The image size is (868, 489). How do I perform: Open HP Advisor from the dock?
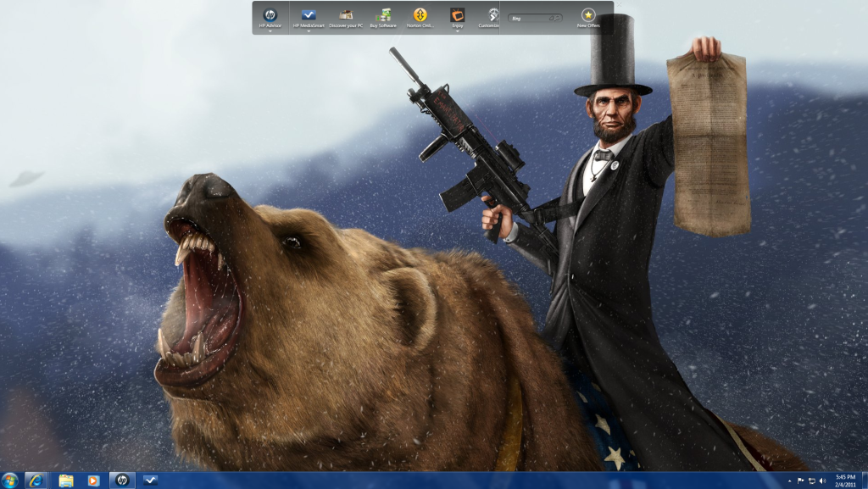pyautogui.click(x=270, y=17)
